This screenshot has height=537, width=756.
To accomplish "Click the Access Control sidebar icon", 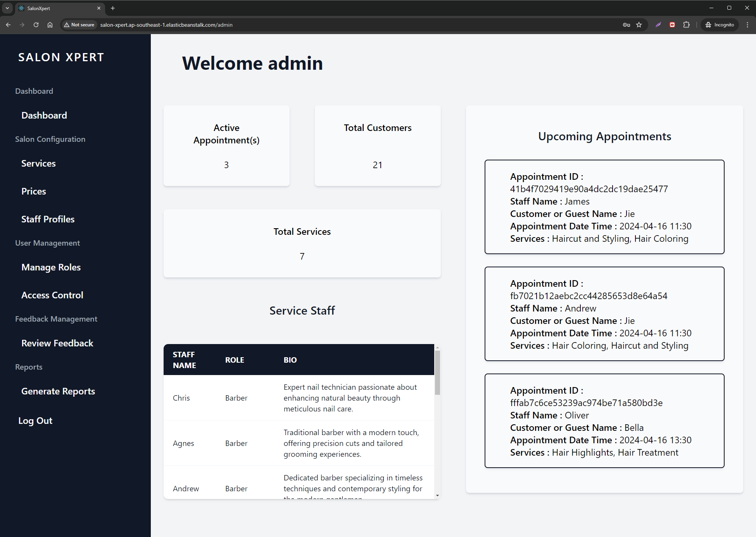I will (52, 294).
